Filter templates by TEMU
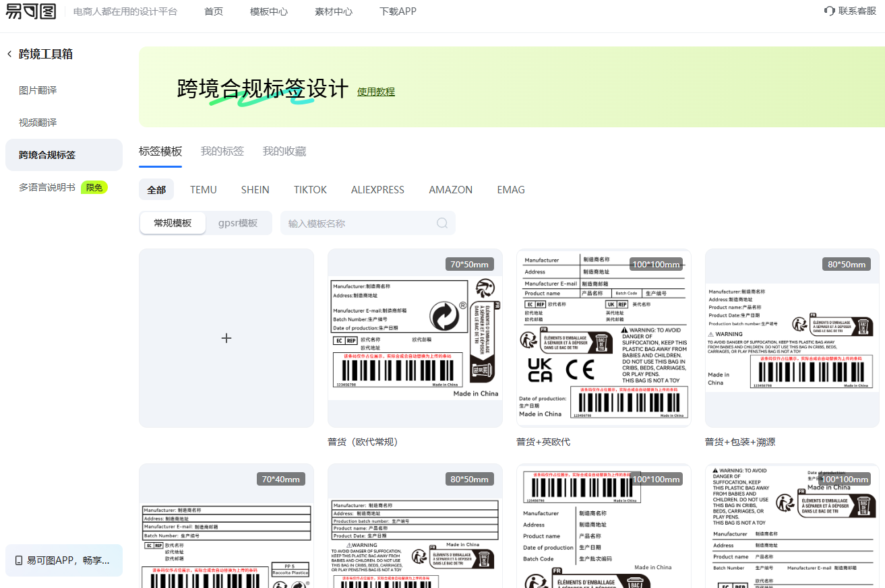The image size is (885, 588). (203, 190)
